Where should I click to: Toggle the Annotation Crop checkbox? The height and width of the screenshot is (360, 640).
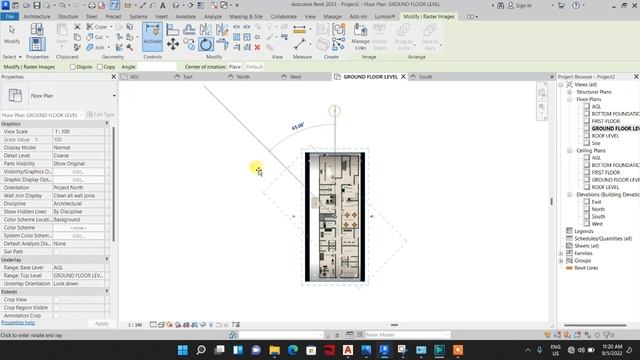[57, 316]
